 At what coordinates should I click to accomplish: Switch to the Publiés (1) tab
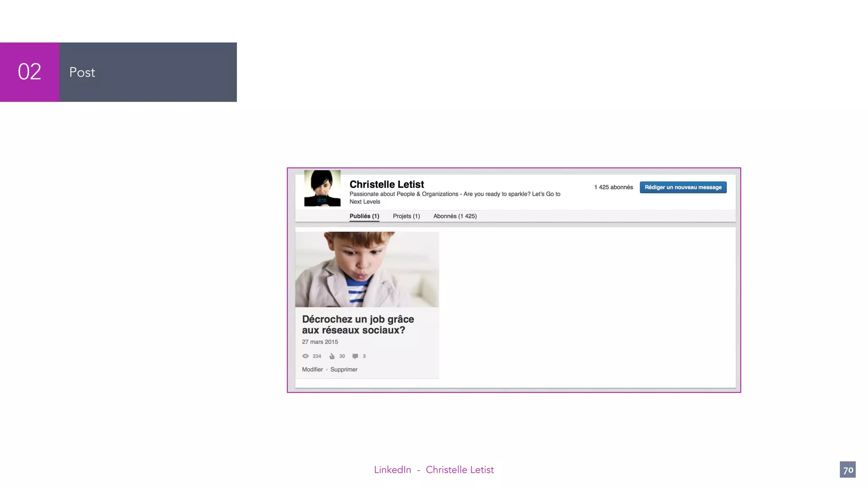click(364, 216)
